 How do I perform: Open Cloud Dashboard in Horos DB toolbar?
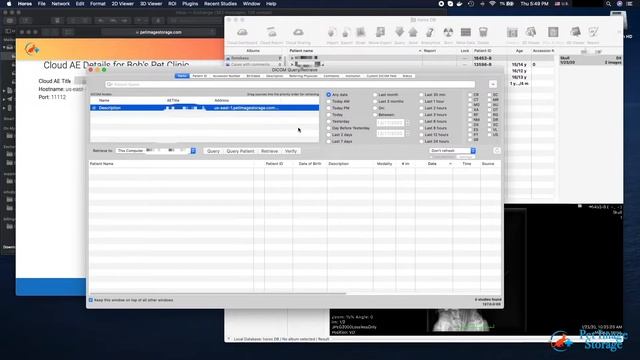point(242,32)
